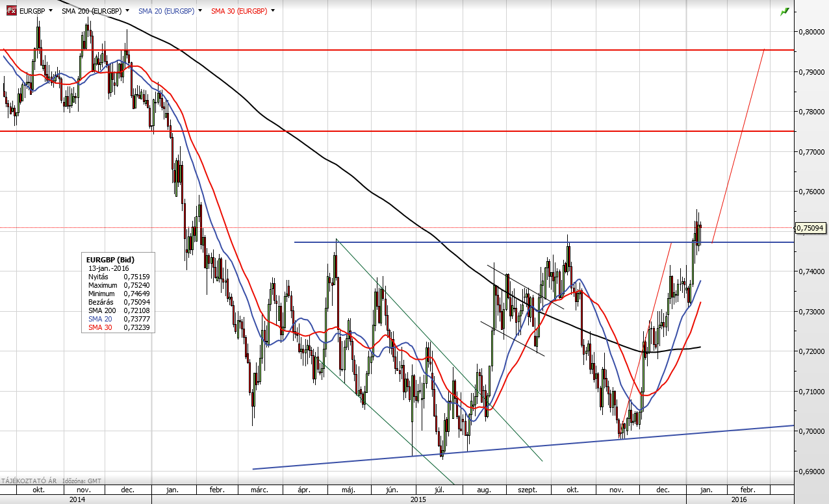
Task: Click the 0,72000 price axis label
Action: [812, 351]
